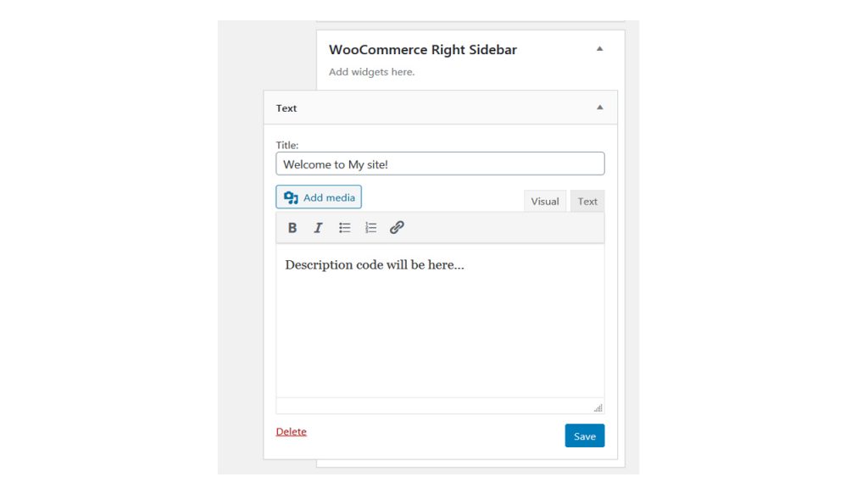Insert a numbered list

(370, 227)
